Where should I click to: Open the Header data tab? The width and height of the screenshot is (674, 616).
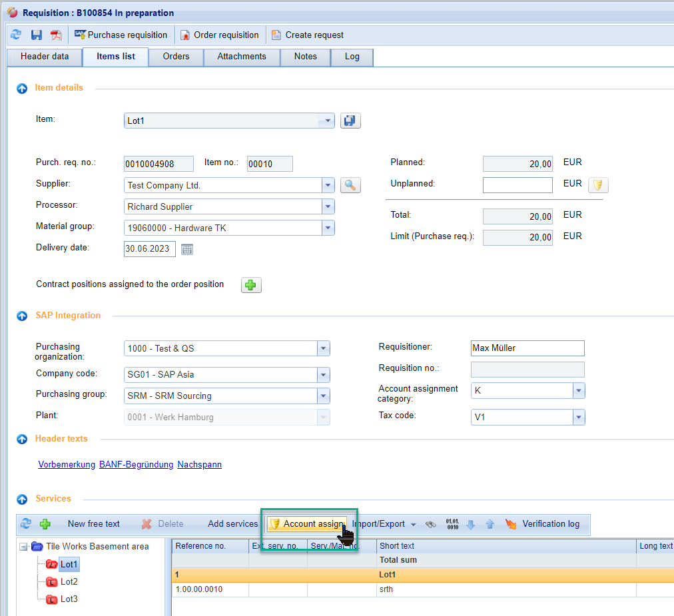pos(45,57)
